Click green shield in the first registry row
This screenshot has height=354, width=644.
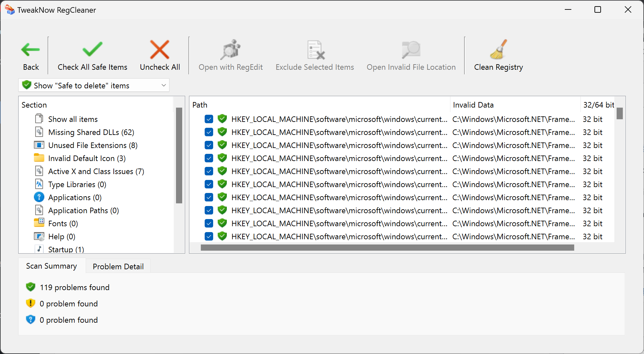tap(222, 119)
